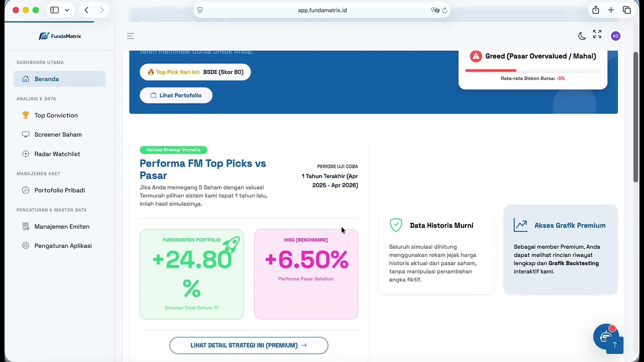Image resolution: width=644 pixels, height=362 pixels.
Task: Reload the page with refresh icon
Action: (445, 10)
